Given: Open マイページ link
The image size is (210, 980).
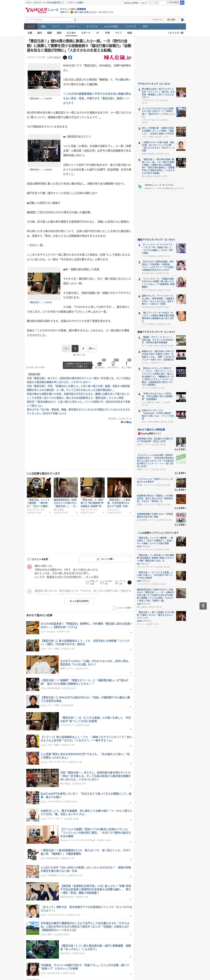Looking at the screenshot, I should click(x=157, y=19).
